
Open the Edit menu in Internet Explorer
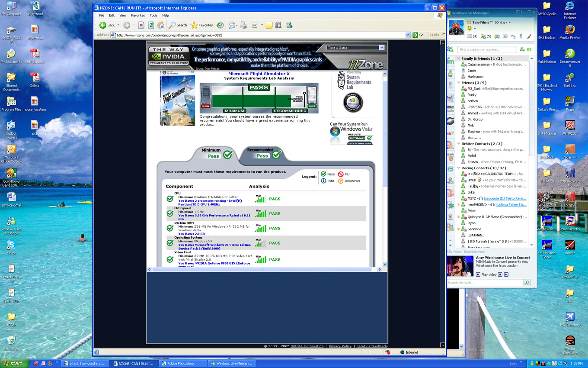(112, 15)
